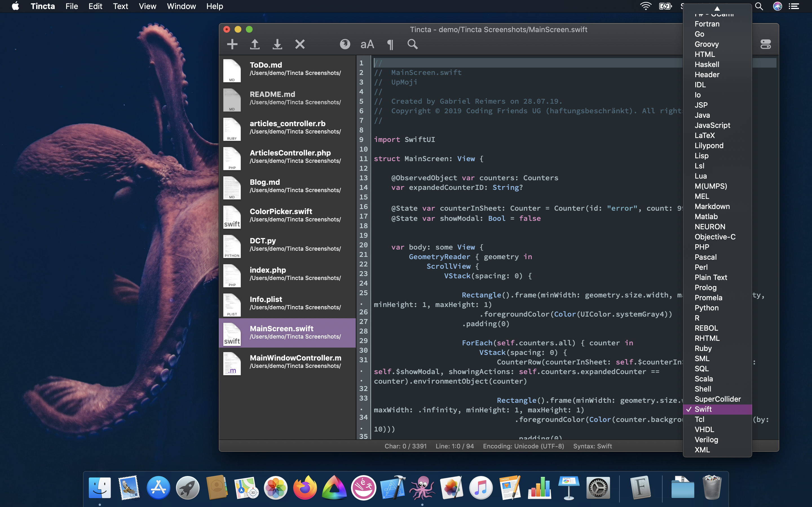
Task: Click the aA font size icon
Action: pyautogui.click(x=367, y=44)
